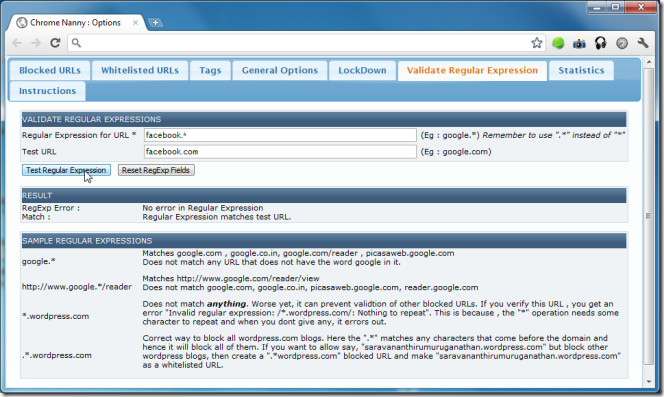664x397 pixels.
Task: Click the Reset RegExp Fields button
Action: tap(156, 170)
